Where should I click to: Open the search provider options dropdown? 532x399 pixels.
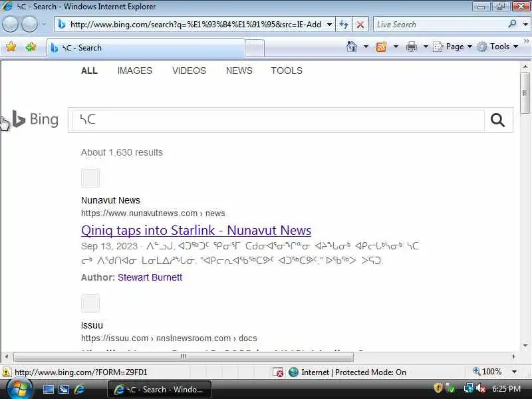[525, 25]
